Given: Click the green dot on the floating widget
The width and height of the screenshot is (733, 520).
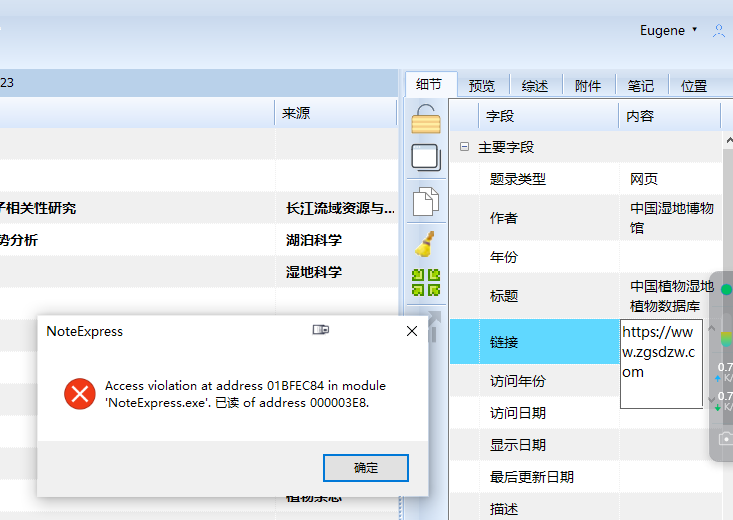Looking at the screenshot, I should click(x=726, y=289).
